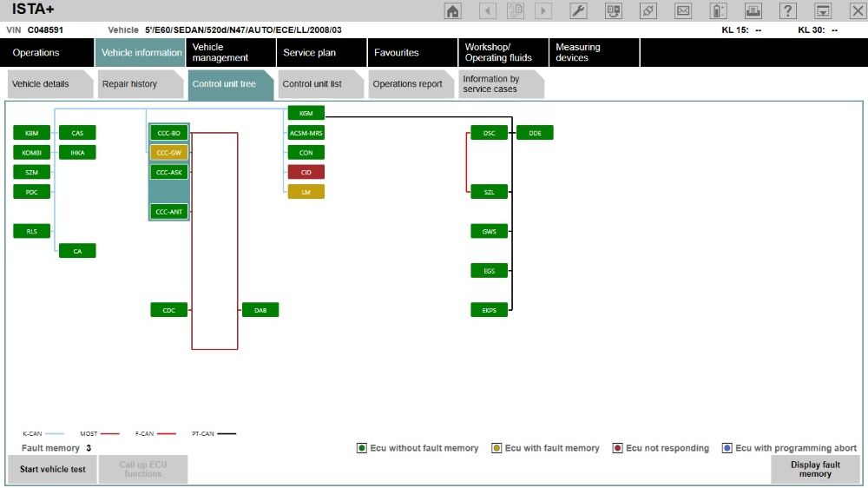The image size is (868, 488).
Task: Open the Measuring devices tab
Action: 594,53
